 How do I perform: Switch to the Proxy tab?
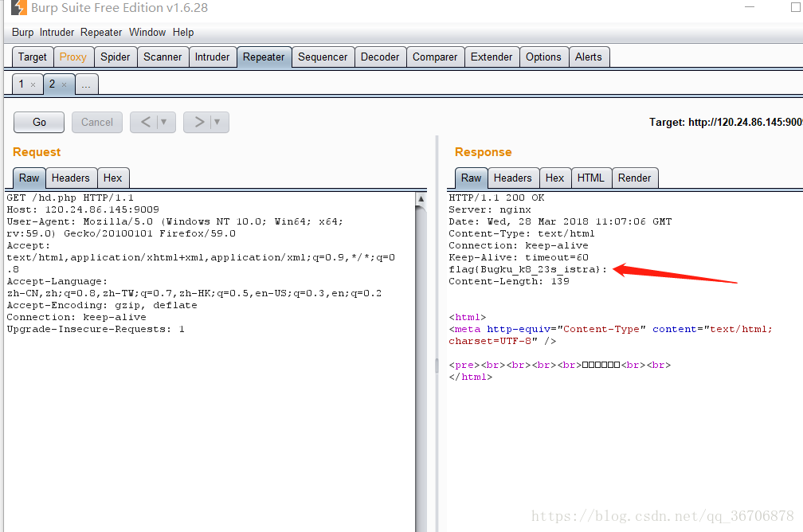point(72,57)
